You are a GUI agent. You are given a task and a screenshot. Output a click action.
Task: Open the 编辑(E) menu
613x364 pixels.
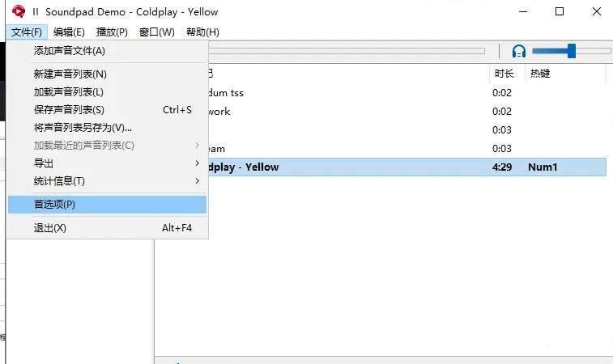coord(69,32)
